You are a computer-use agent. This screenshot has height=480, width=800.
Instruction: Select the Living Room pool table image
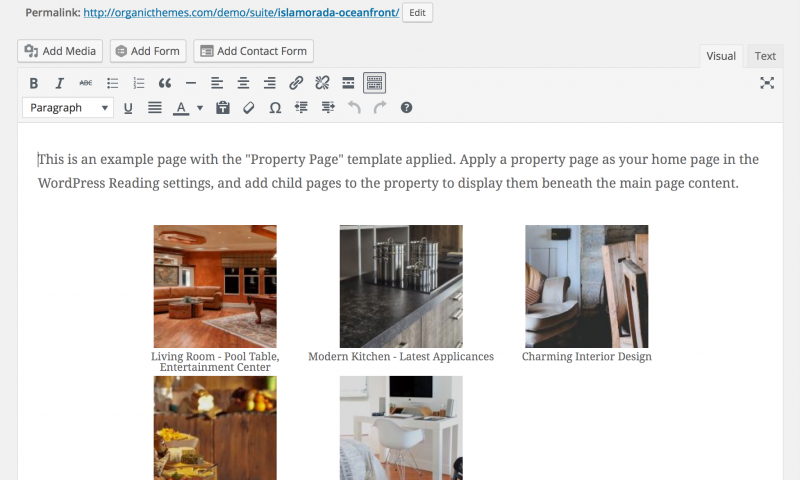point(215,287)
